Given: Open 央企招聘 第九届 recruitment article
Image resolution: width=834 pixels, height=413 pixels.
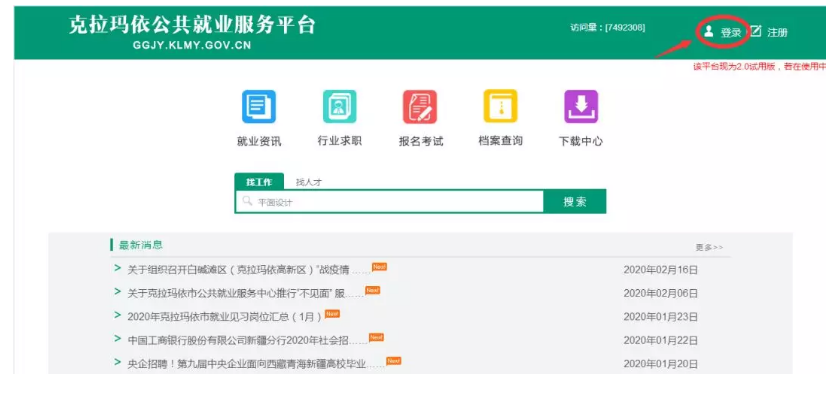Looking at the screenshot, I should click(246, 363).
